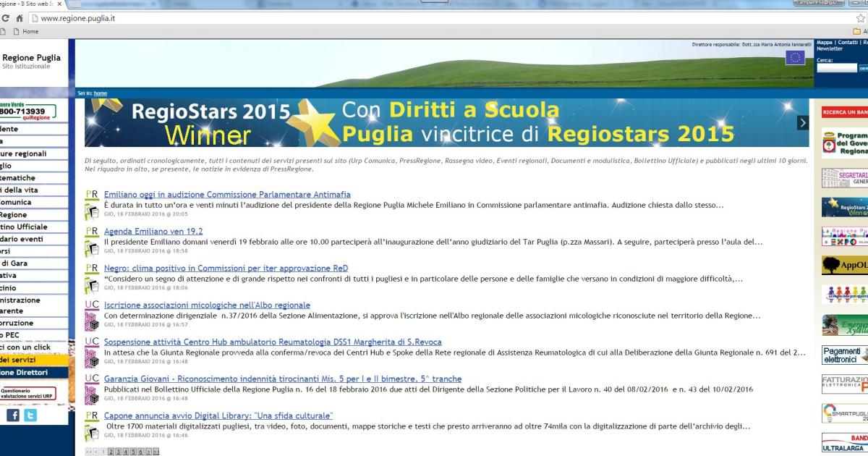
Task: Open 'Iscrizione associazioni micologiche nell'Albo regionale'
Action: pyautogui.click(x=207, y=305)
